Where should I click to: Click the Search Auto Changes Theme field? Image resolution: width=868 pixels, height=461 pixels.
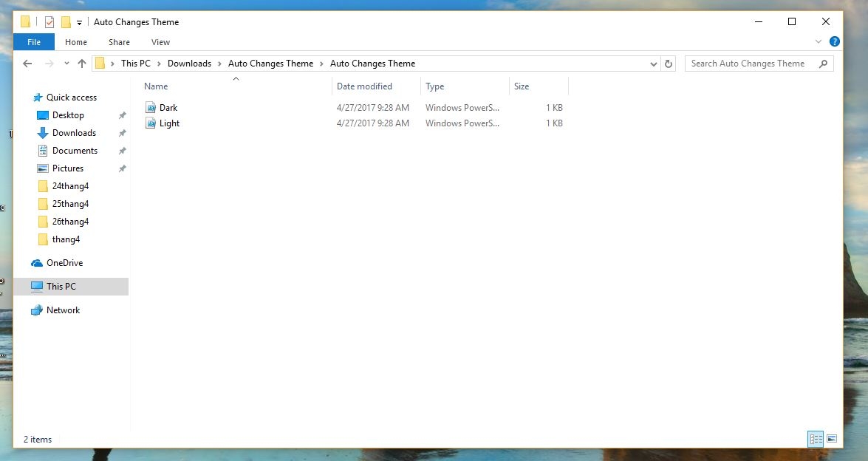759,64
